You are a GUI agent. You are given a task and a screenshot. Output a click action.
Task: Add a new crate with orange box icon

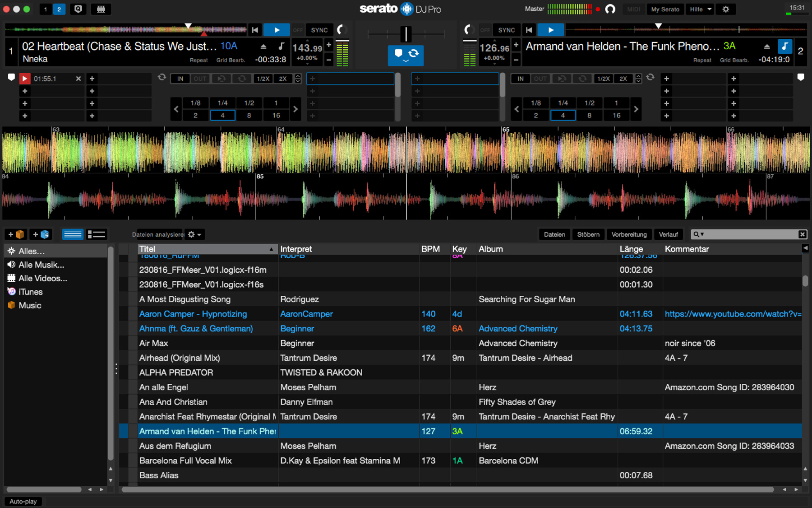point(16,234)
